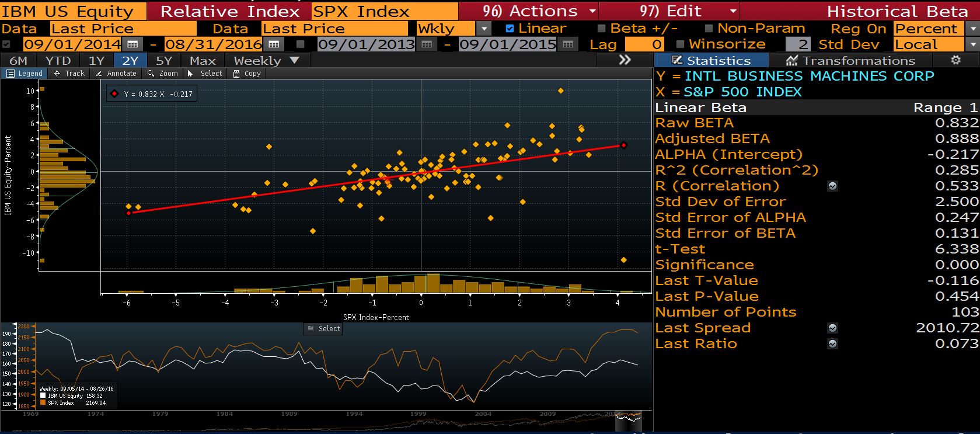This screenshot has width=980, height=434.
Task: Select the Annotate pencil tool
Action: click(116, 74)
